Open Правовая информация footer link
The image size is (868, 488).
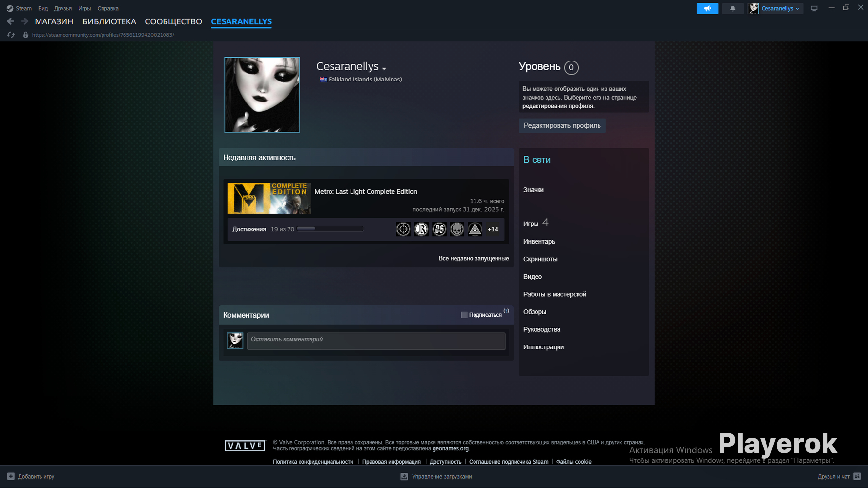click(392, 462)
